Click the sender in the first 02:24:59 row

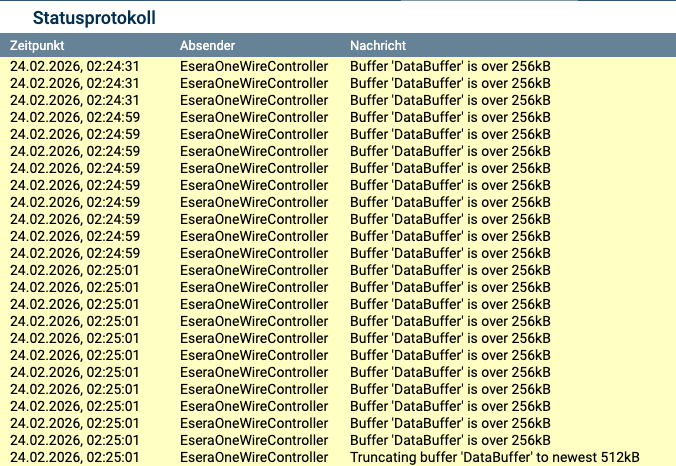[254, 117]
